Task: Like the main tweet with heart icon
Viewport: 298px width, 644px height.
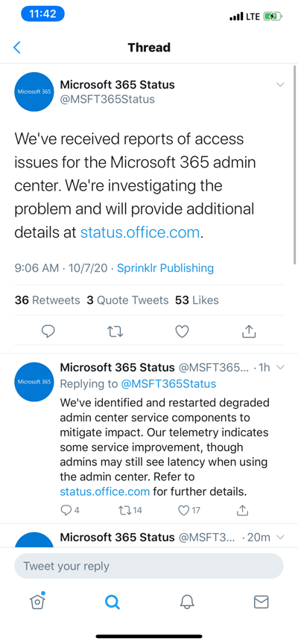Action: pos(182,331)
